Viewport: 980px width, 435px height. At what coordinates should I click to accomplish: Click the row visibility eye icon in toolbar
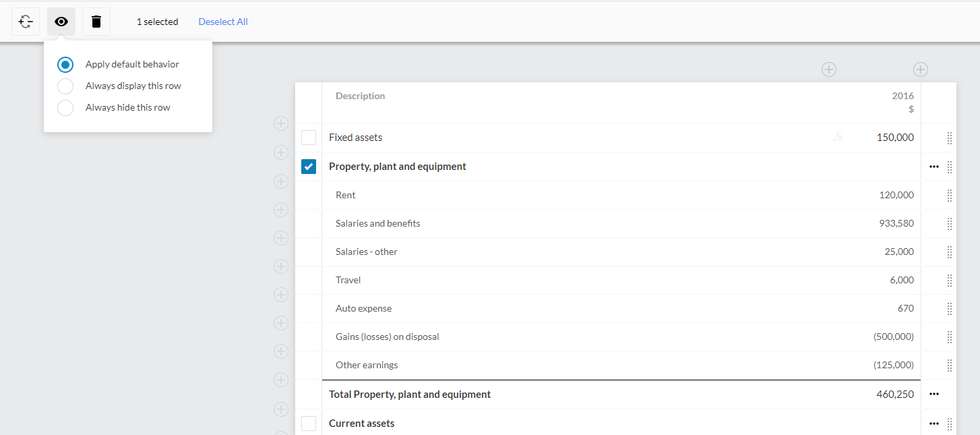pyautogui.click(x=61, y=21)
